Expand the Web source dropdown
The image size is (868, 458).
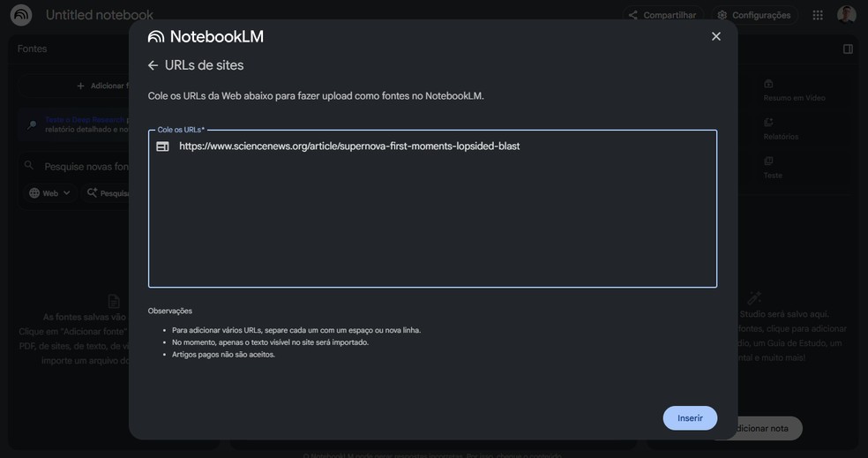click(x=49, y=193)
